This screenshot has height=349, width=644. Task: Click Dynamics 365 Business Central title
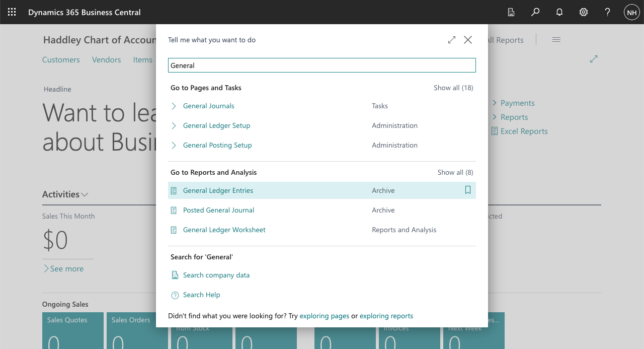[x=85, y=12]
